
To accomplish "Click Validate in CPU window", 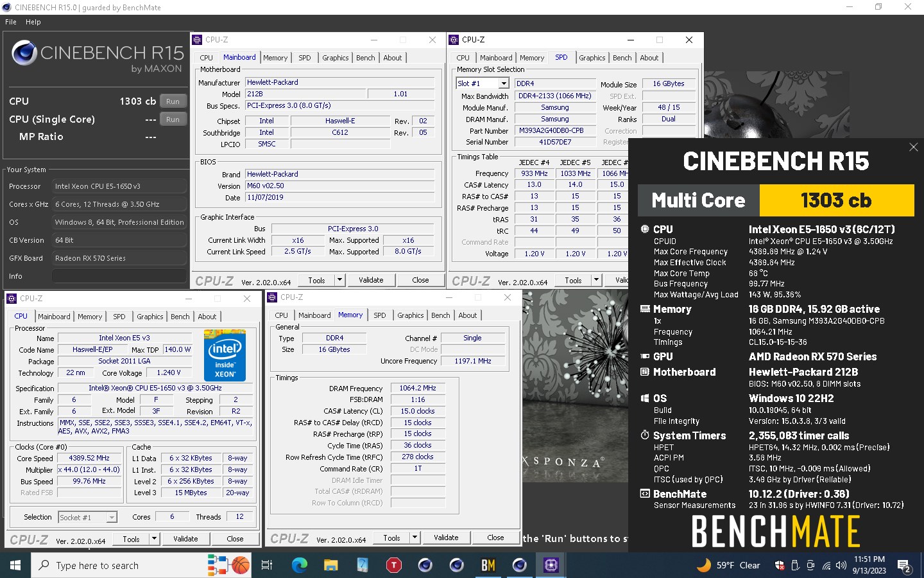I will (185, 539).
